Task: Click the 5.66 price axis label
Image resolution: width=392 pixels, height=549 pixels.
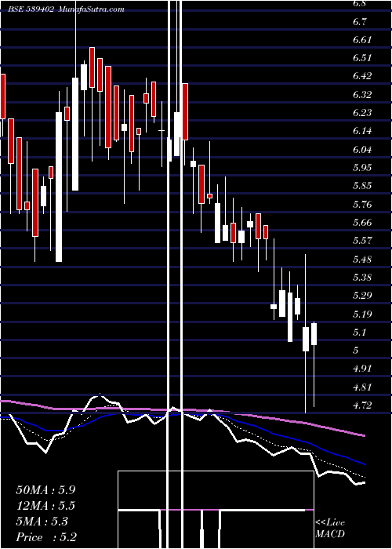Action: pos(362,222)
